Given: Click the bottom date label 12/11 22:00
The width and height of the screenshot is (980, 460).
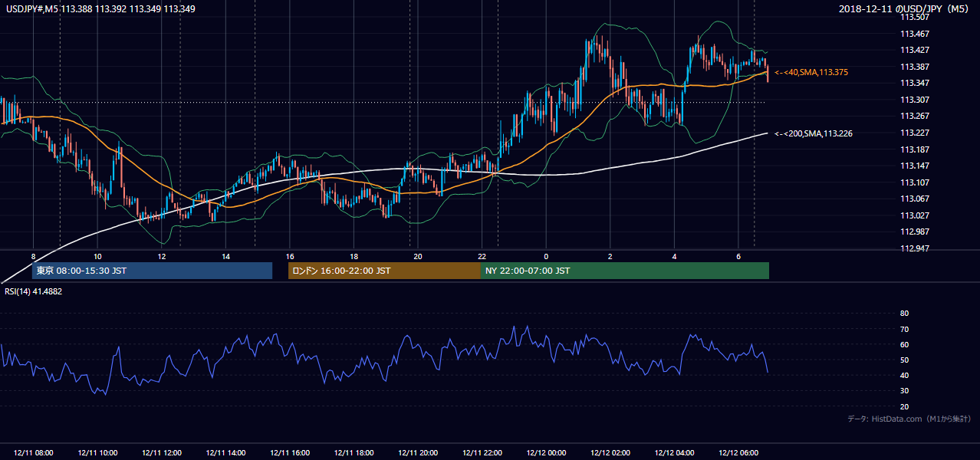Looking at the screenshot, I should pyautogui.click(x=482, y=453).
